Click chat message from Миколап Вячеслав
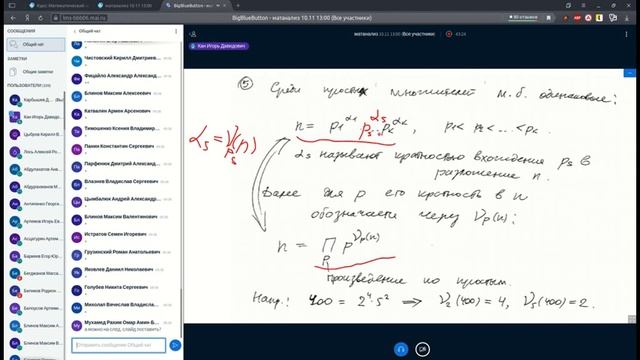This screenshot has width=640, height=360. tap(122, 307)
